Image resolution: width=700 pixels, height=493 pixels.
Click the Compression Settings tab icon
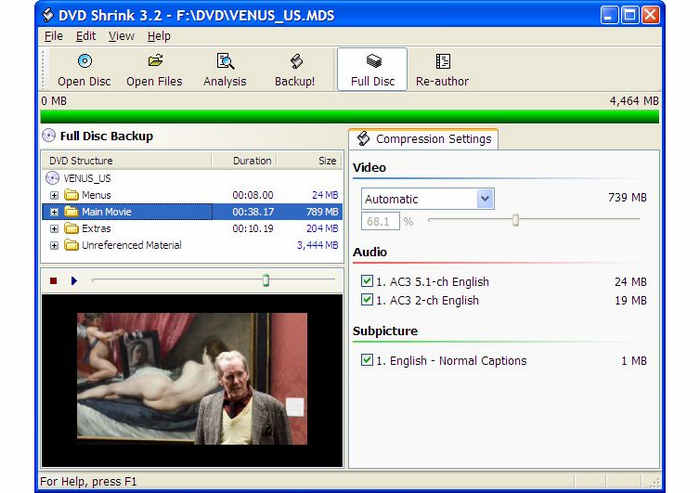point(363,138)
